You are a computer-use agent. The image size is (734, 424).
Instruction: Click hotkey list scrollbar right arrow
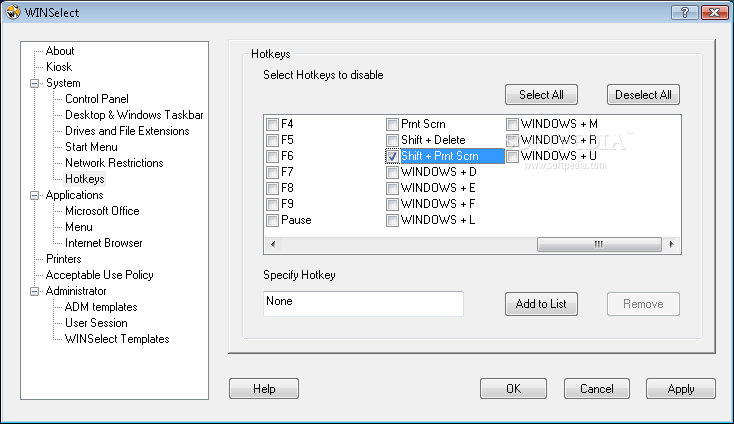[x=672, y=244]
